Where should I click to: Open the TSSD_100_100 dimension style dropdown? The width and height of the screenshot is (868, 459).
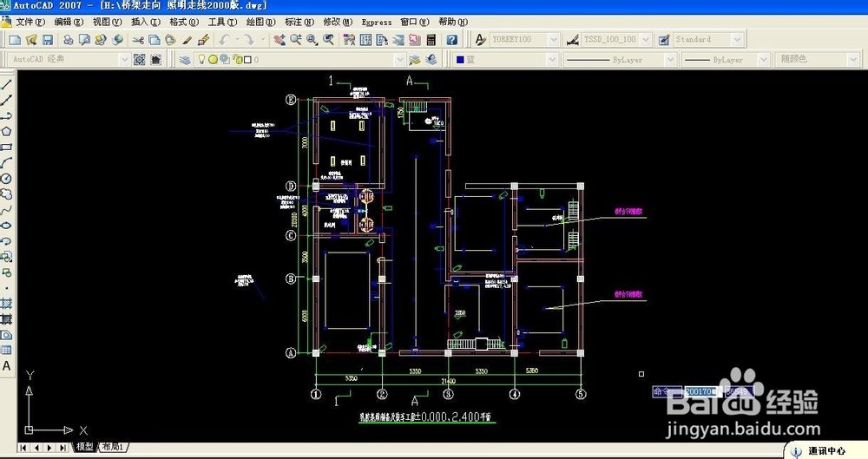(x=646, y=39)
